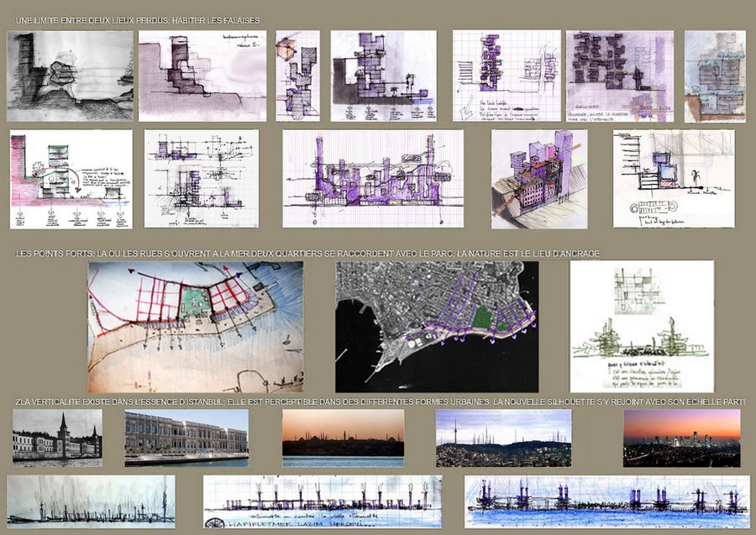Screen dimensions: 756x535
Task: Open the gray sketch of ship masts
Action: click(x=91, y=501)
